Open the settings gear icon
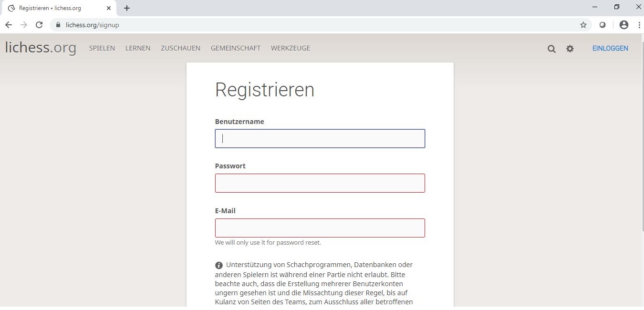This screenshot has height=310, width=644. click(x=570, y=49)
